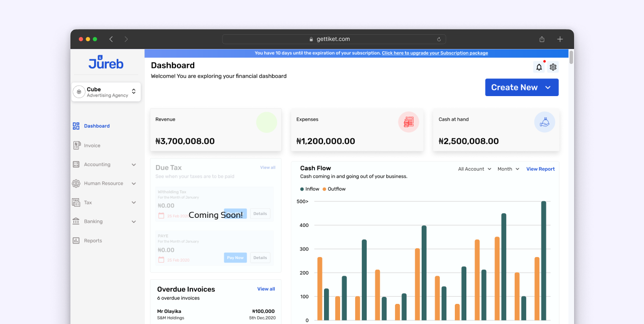Open the Create New dropdown

point(521,88)
